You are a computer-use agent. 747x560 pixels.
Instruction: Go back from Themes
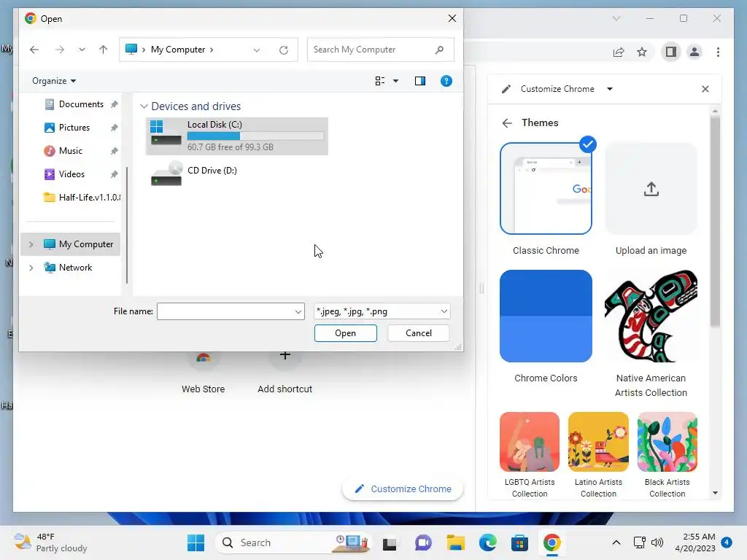507,123
